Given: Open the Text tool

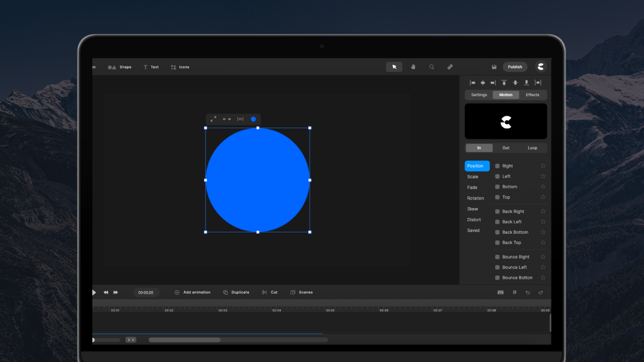Looking at the screenshot, I should pos(151,67).
